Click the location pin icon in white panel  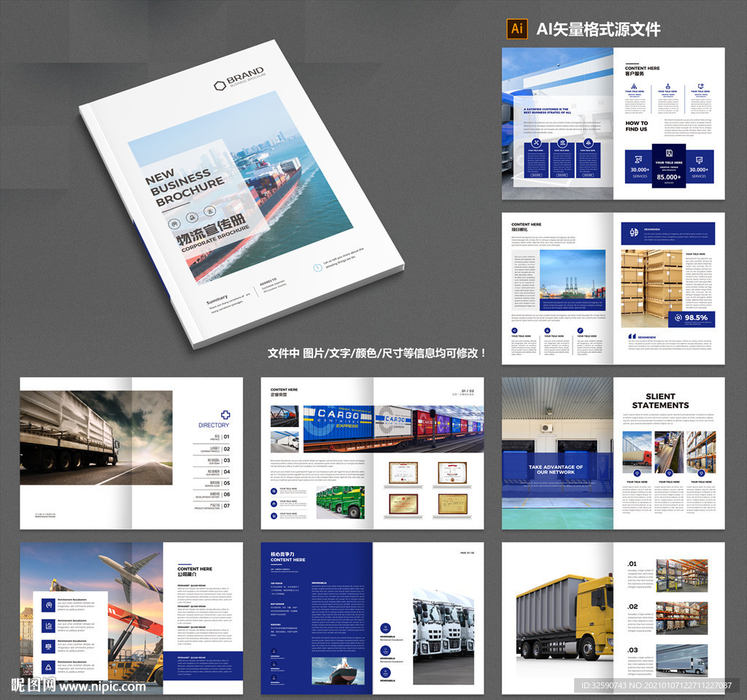pos(48,606)
